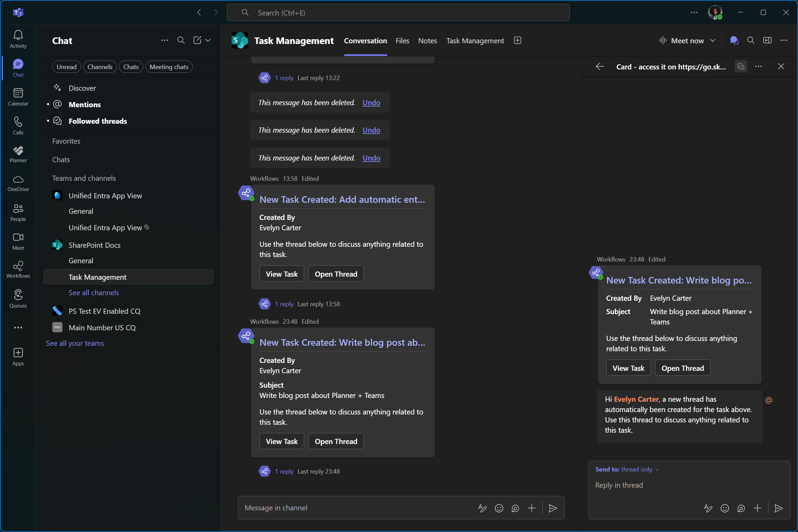This screenshot has height=532, width=798.
Task: Add a tab with plus icon
Action: click(518, 41)
